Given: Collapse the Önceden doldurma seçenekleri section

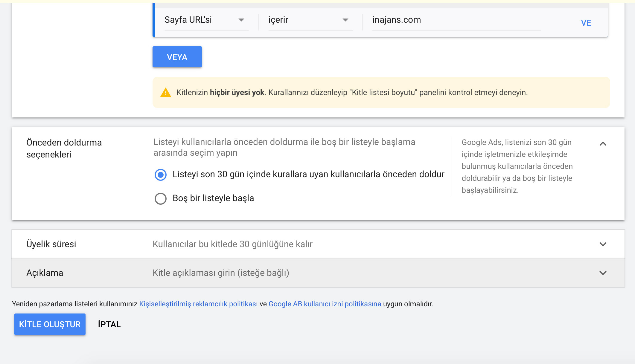Looking at the screenshot, I should pos(603,144).
